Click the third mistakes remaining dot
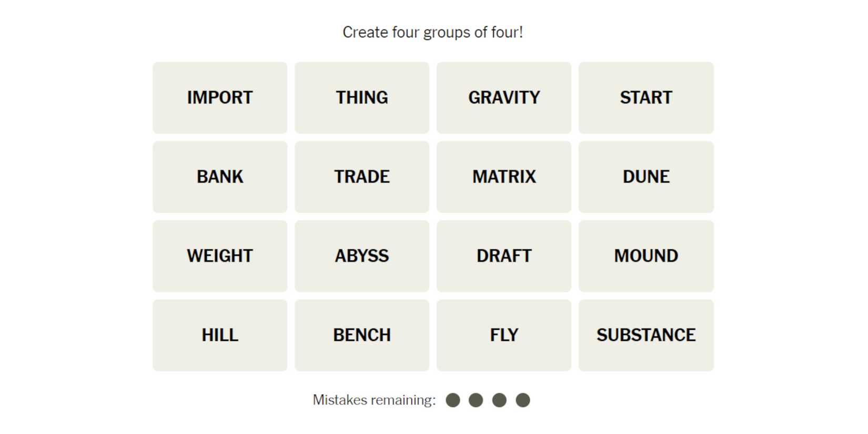The image size is (868, 434). point(499,400)
